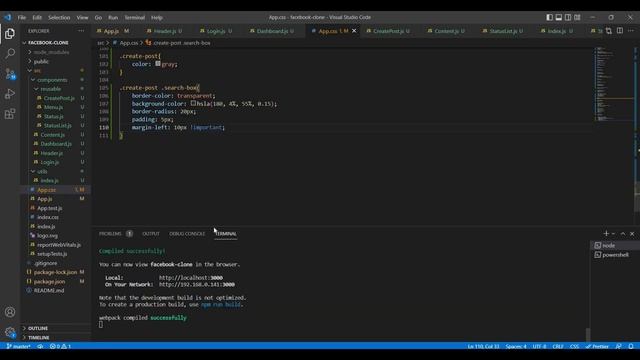Customize layout icon in title bar
This screenshot has height=360, width=640.
pyautogui.click(x=577, y=17)
